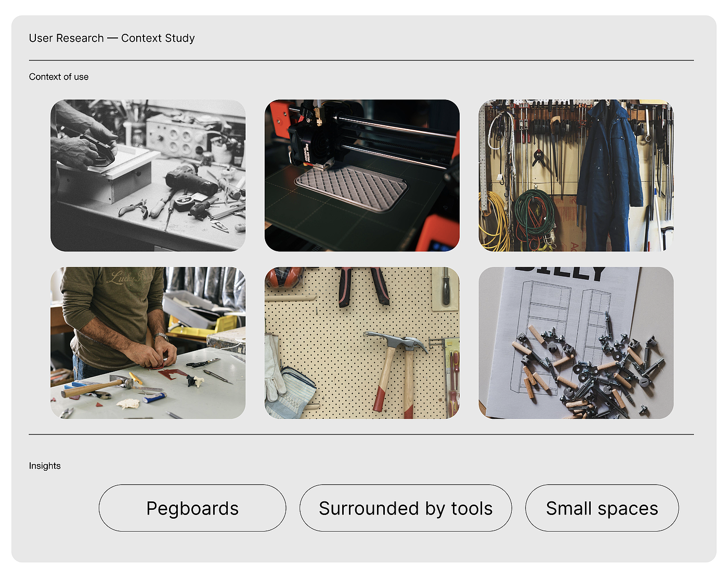Open the 3D printer photo
This screenshot has height=580, width=728.
tap(362, 175)
